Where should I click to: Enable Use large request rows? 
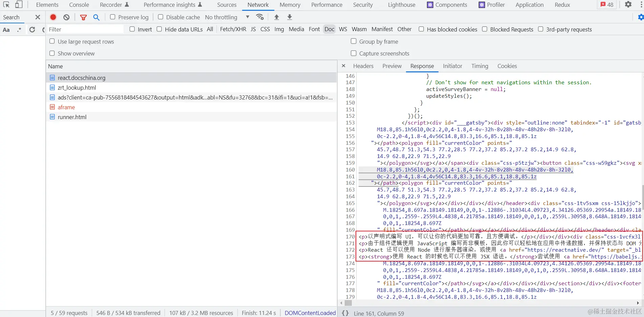[x=52, y=41]
